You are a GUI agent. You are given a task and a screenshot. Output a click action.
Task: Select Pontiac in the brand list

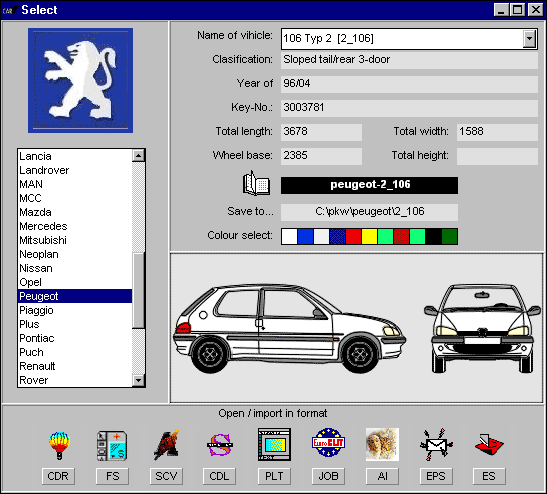point(75,338)
